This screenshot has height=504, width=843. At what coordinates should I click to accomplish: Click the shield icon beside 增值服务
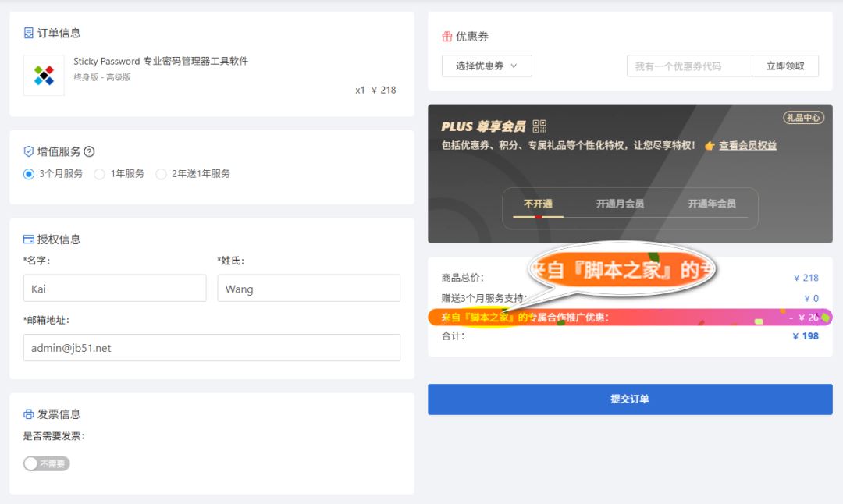[x=29, y=152]
